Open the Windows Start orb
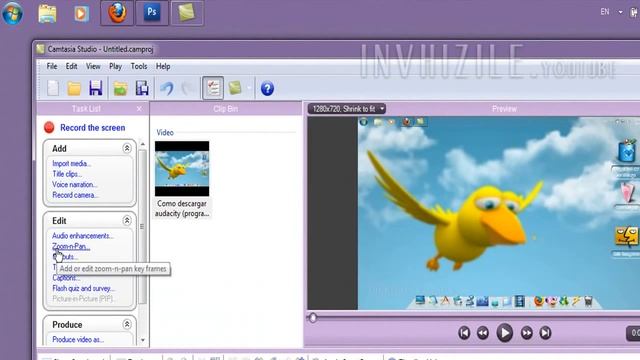Image resolution: width=640 pixels, height=360 pixels. [x=13, y=13]
